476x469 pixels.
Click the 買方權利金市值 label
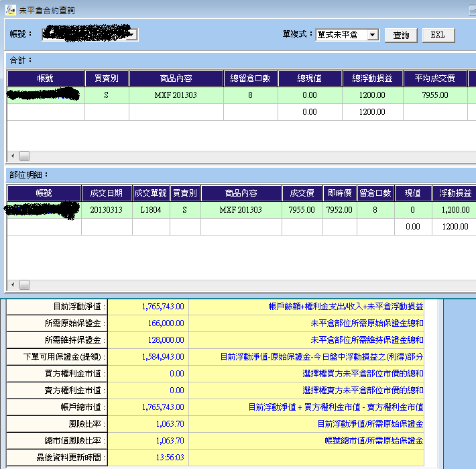75,373
